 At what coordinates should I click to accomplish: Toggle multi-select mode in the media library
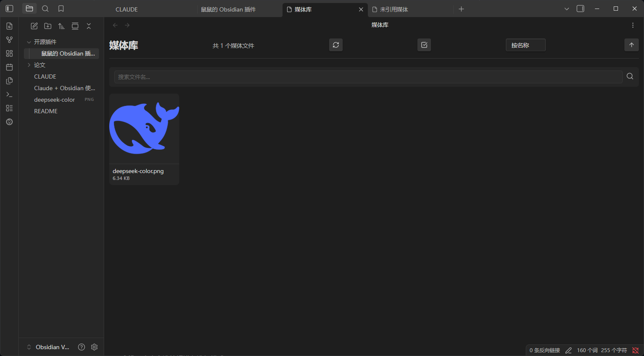point(424,45)
